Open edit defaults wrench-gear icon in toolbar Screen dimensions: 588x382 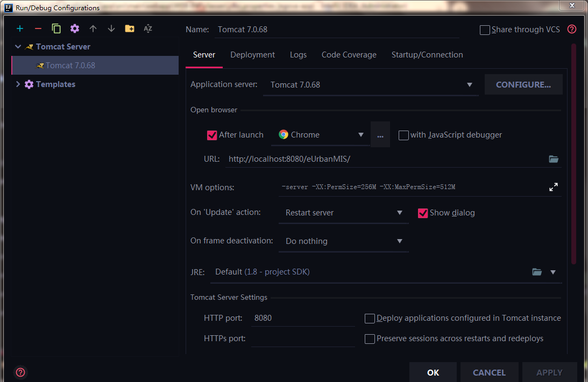[75, 28]
